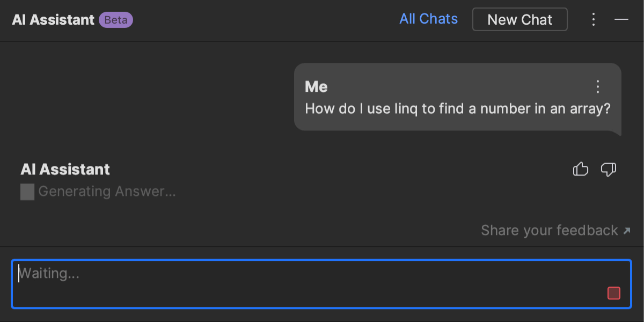Image resolution: width=644 pixels, height=322 pixels.
Task: Click the AI Assistant response heading
Action: (x=65, y=170)
